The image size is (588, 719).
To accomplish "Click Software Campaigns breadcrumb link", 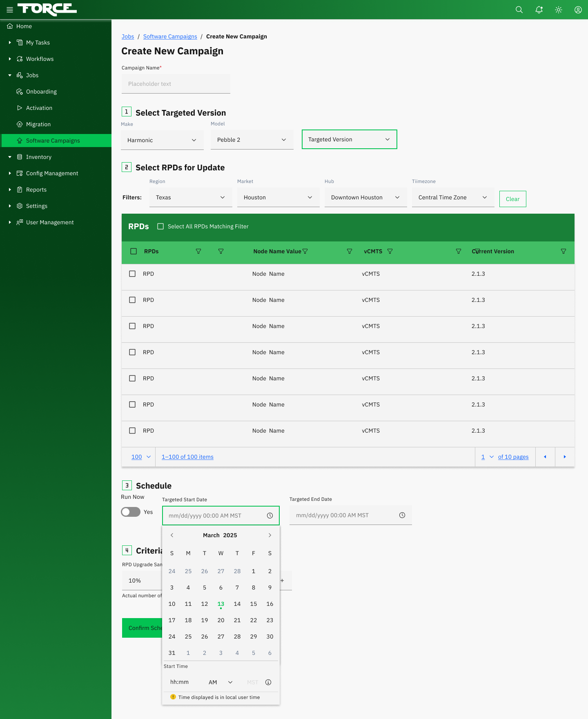I will [x=170, y=36].
